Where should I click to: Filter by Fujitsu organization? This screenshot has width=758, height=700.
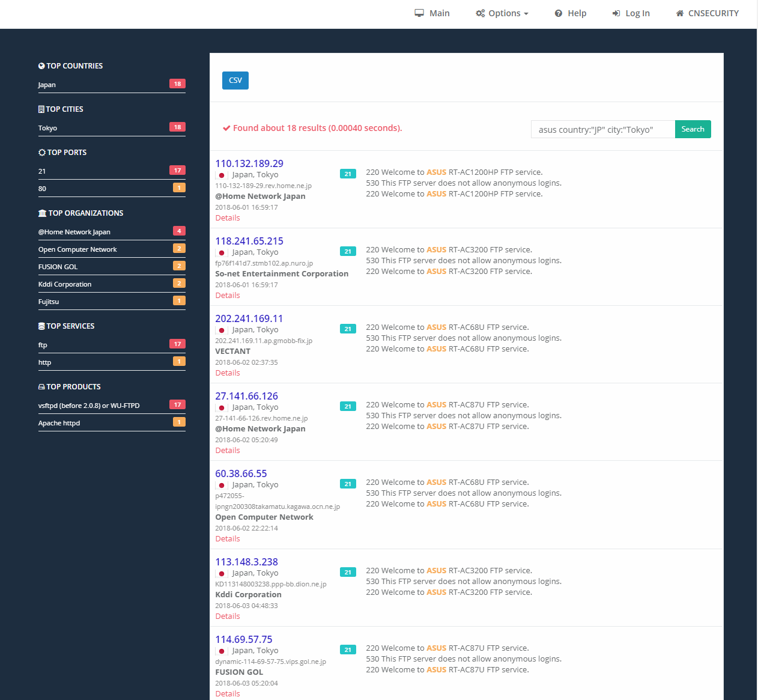click(112, 302)
